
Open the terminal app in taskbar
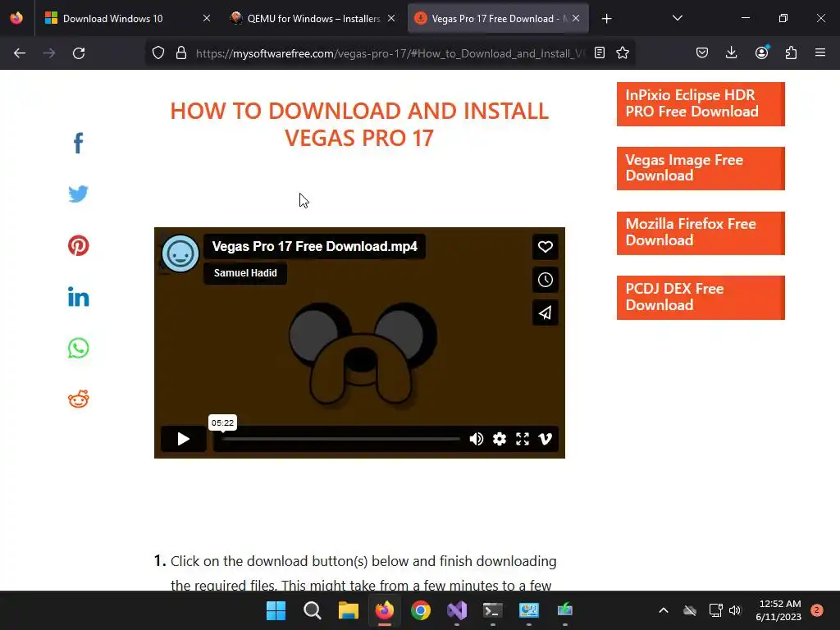click(493, 610)
